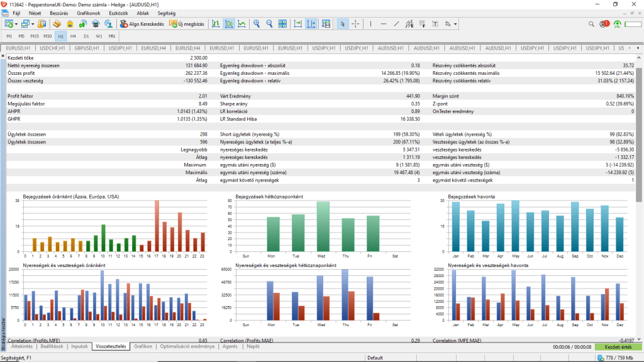Expand the new chart dropdown arrow
The image size is (644, 362).
[x=16, y=24]
